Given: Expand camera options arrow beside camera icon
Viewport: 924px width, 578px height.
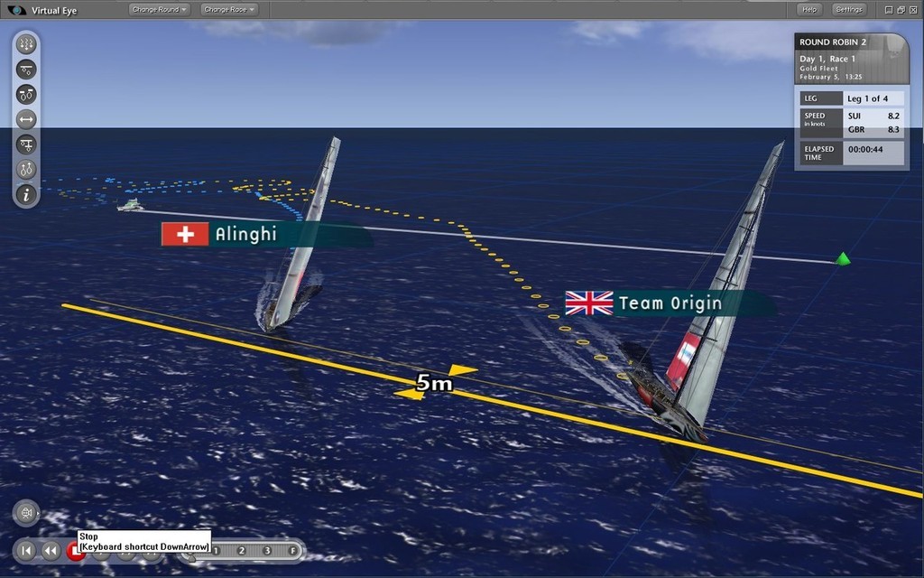Looking at the screenshot, I should [x=39, y=513].
